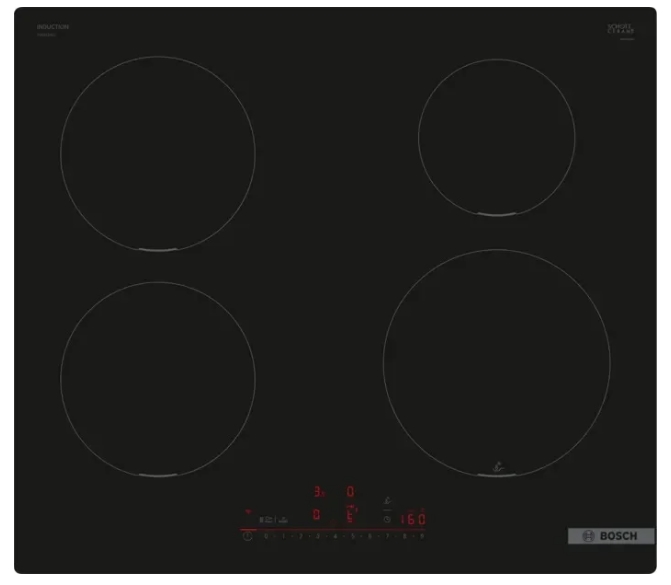Tap the pan icon on the front right zone
The height and width of the screenshot is (585, 671).
pos(497,465)
